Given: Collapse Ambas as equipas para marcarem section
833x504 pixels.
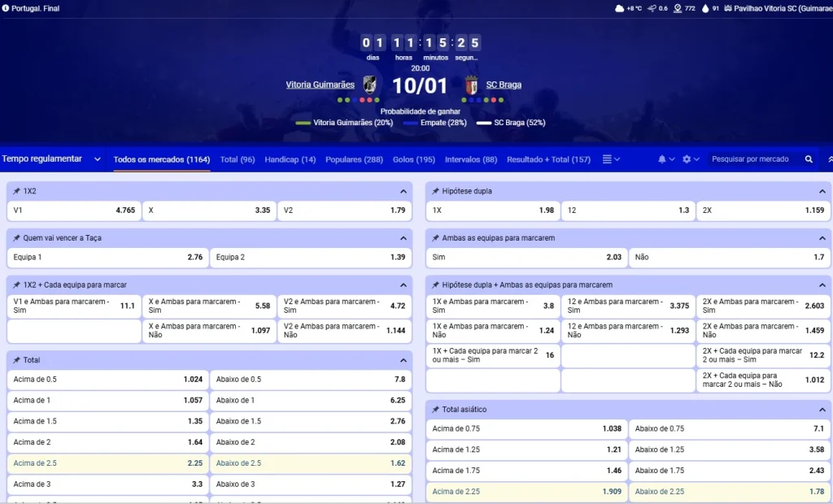Looking at the screenshot, I should coord(822,238).
